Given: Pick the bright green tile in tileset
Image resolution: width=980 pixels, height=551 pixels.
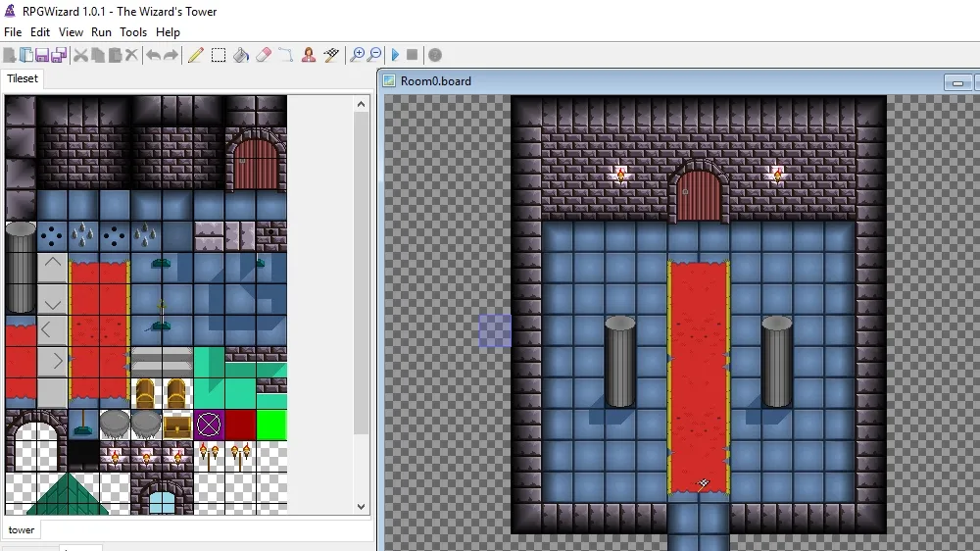Looking at the screenshot, I should click(271, 425).
